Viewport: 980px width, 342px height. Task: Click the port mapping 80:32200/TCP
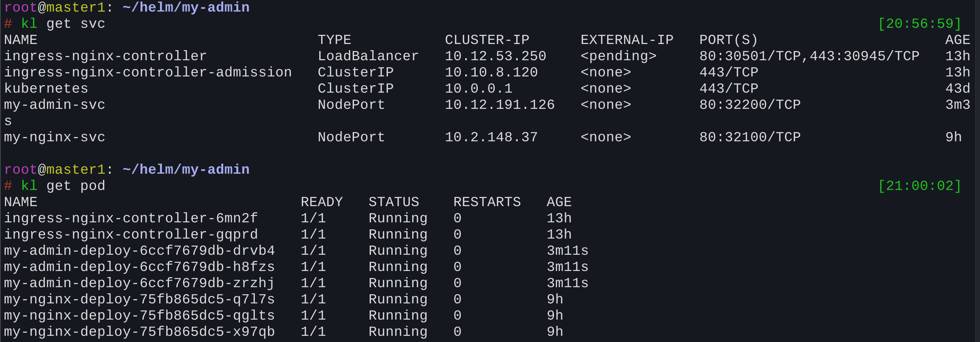pyautogui.click(x=750, y=105)
